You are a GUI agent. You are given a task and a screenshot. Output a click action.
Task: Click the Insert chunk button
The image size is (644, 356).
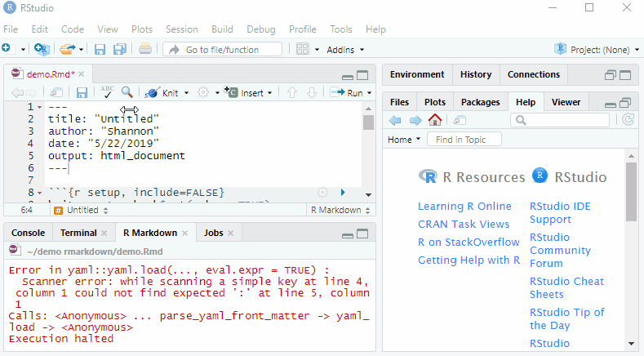[248, 92]
